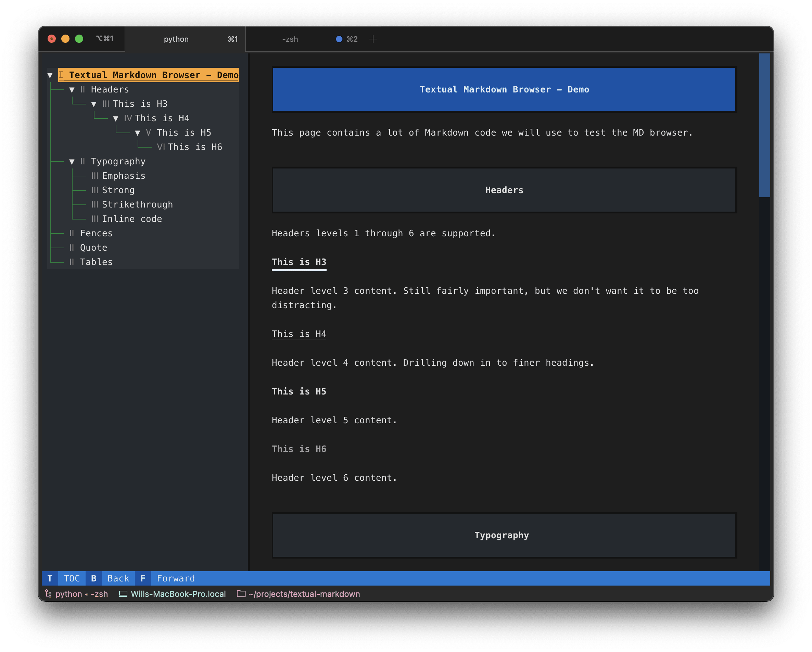Click the underlined This is H4 heading
The width and height of the screenshot is (812, 652).
click(x=299, y=334)
